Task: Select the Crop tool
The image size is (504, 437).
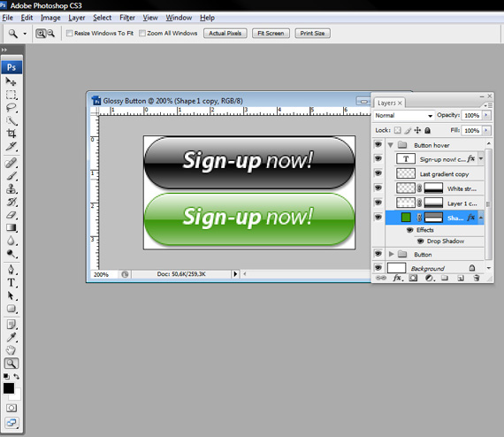Action: click(11, 133)
